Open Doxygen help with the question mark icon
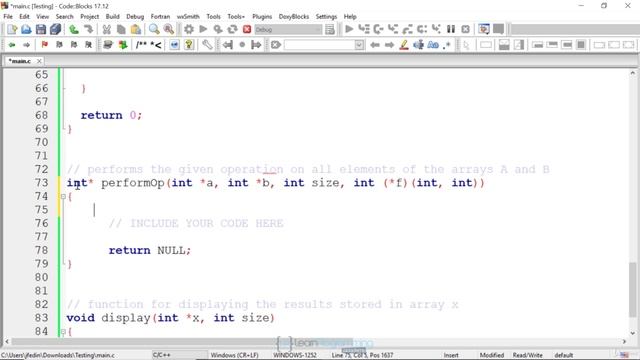This screenshot has width=640, height=360. (189, 45)
